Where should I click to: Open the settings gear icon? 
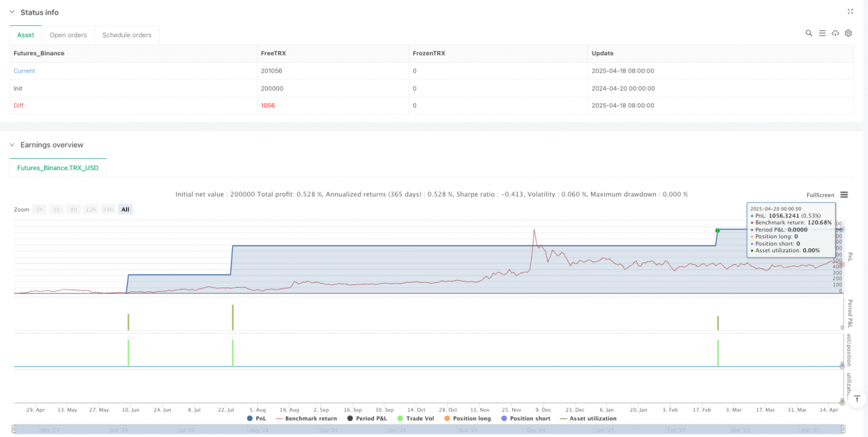848,33
